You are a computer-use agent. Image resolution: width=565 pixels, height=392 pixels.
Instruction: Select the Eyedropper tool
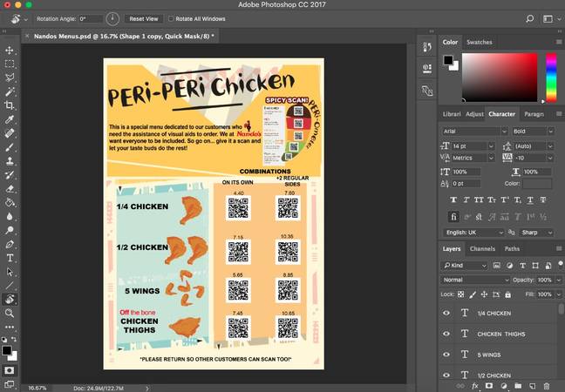point(10,119)
